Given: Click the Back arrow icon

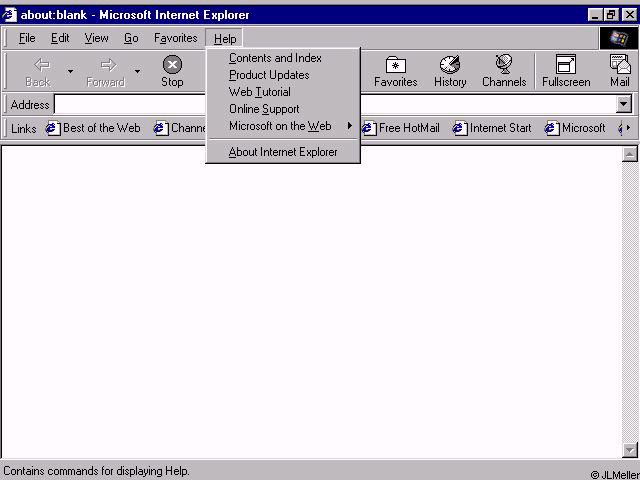Looking at the screenshot, I should point(42,64).
